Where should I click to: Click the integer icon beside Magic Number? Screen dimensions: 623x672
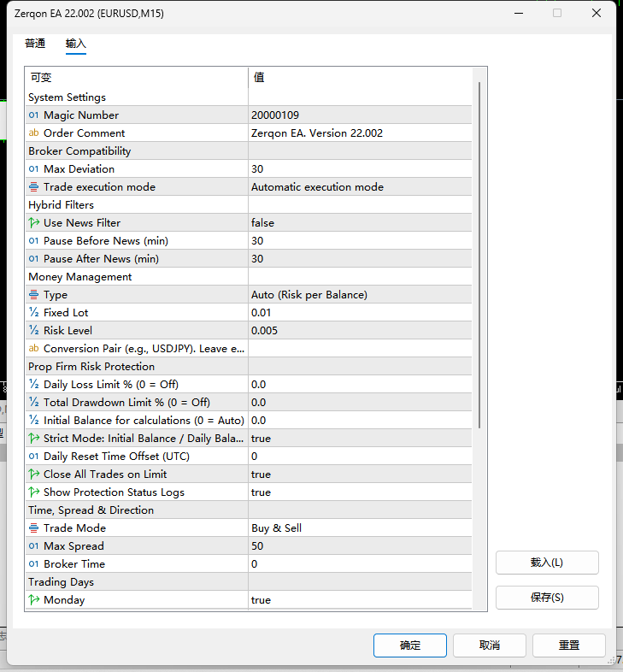click(x=33, y=115)
